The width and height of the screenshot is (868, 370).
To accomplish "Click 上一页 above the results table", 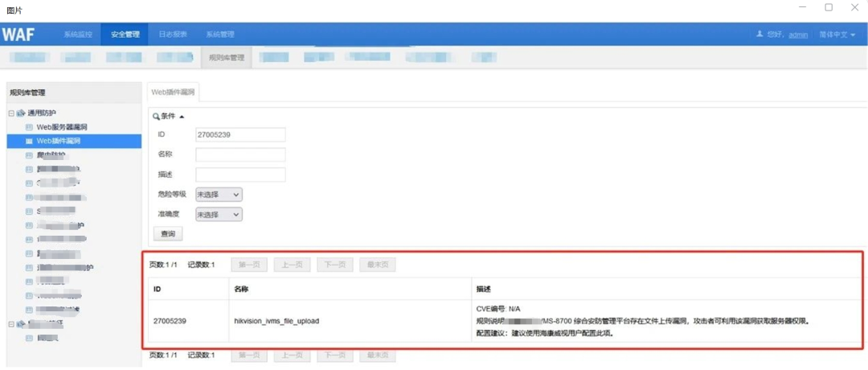I will (292, 265).
